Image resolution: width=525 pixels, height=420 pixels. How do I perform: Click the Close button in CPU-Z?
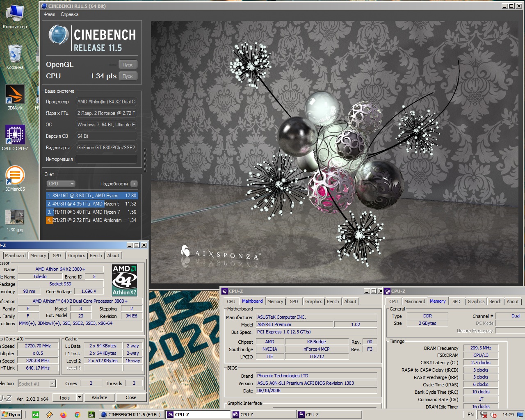click(x=131, y=397)
